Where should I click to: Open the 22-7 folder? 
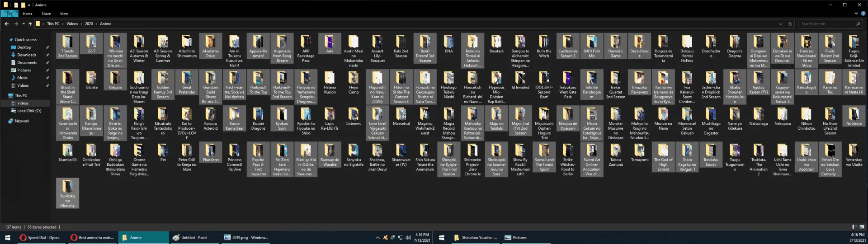91,44
